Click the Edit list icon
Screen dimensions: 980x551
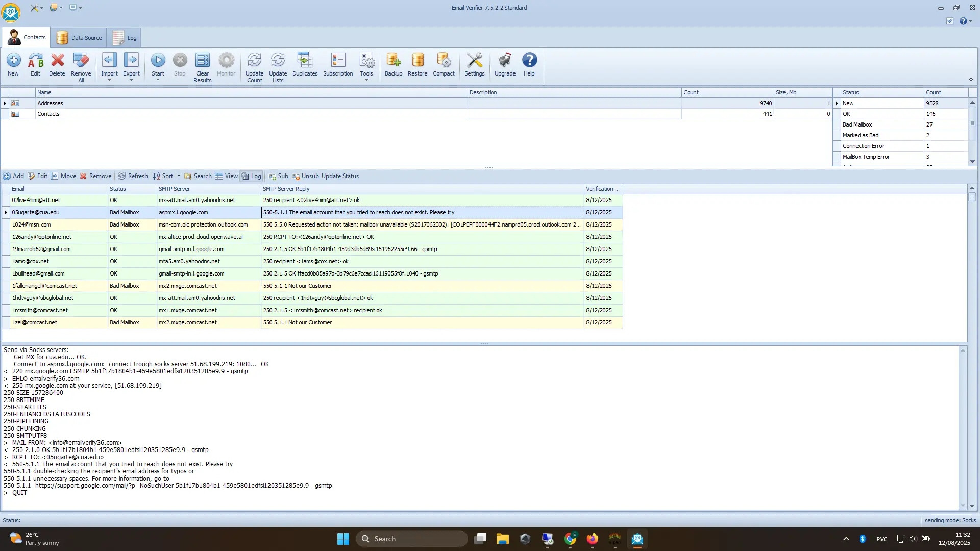click(35, 65)
